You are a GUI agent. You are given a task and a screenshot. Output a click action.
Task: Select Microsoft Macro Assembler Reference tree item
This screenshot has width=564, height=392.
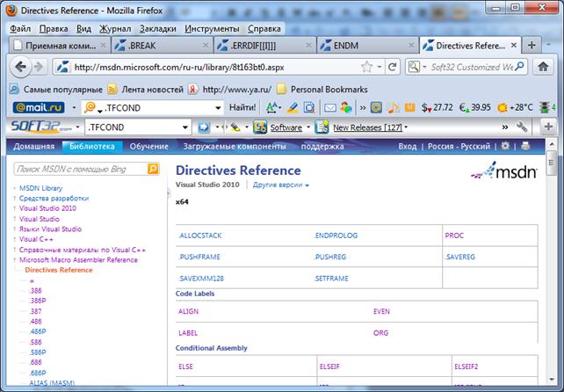(78, 259)
